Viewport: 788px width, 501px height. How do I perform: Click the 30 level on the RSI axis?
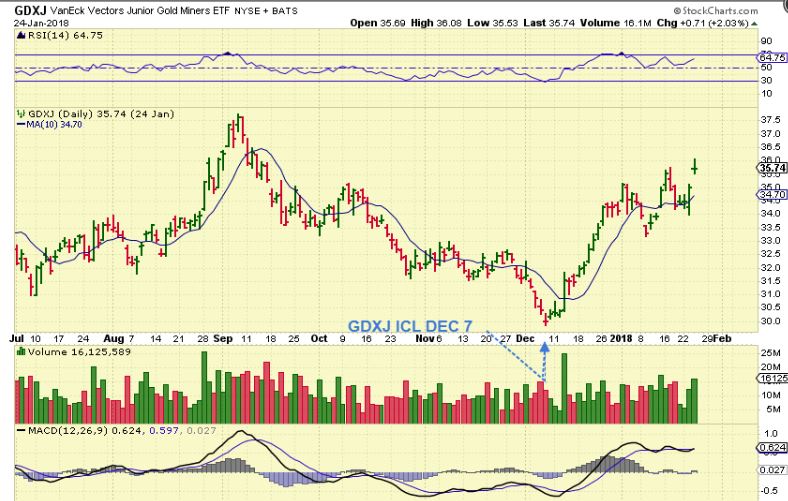(x=766, y=80)
